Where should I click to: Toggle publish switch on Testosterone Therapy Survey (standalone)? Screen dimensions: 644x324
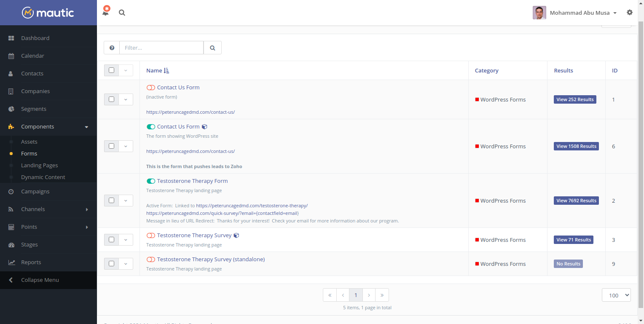click(x=151, y=260)
